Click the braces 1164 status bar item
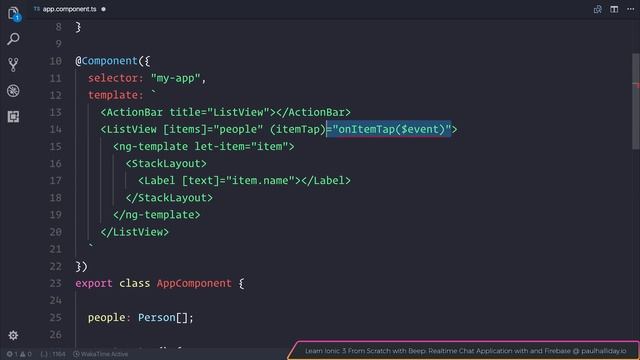The image size is (640, 360). point(53,354)
